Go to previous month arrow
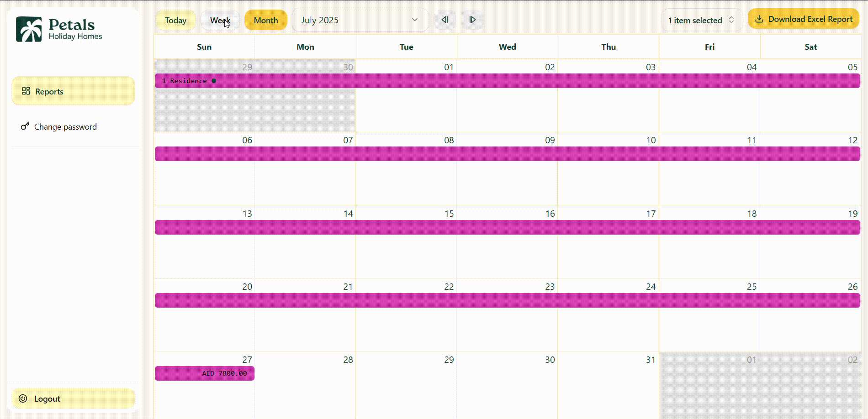 point(445,20)
